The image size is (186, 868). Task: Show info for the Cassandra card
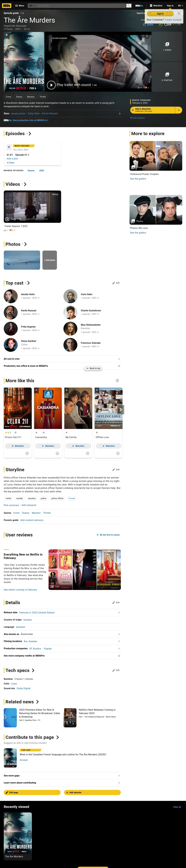click(57, 454)
